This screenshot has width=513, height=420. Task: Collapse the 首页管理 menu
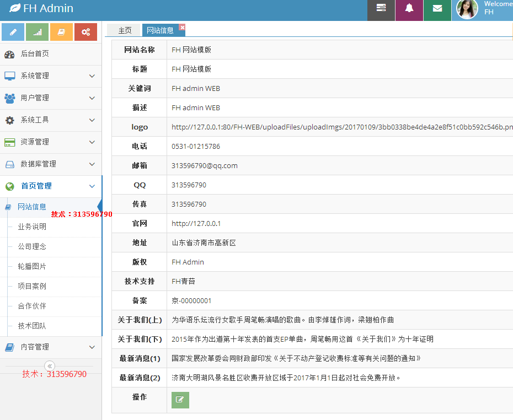51,186
